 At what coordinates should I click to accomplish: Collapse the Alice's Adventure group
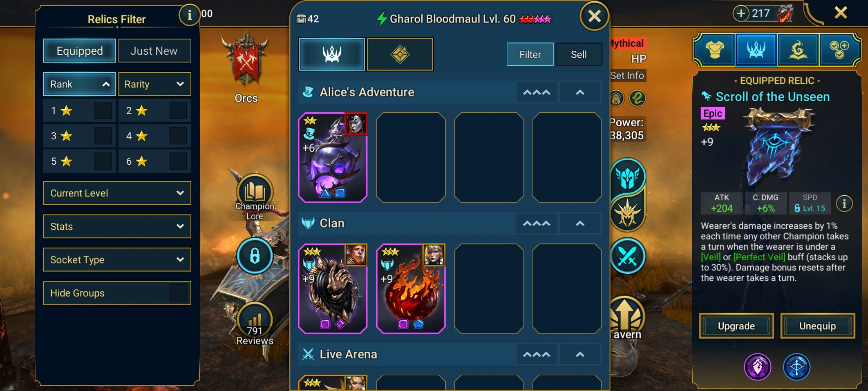[x=580, y=92]
